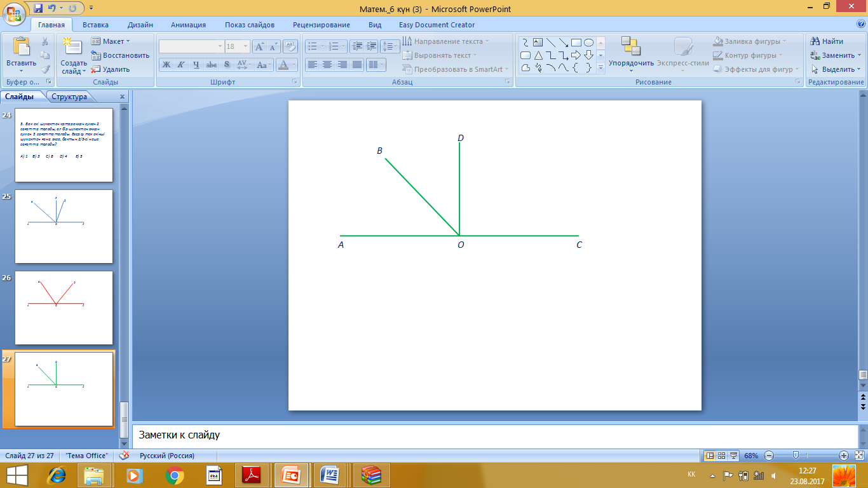The height and width of the screenshot is (488, 868).
Task: Switch to slide sorter view in status bar
Action: click(722, 456)
